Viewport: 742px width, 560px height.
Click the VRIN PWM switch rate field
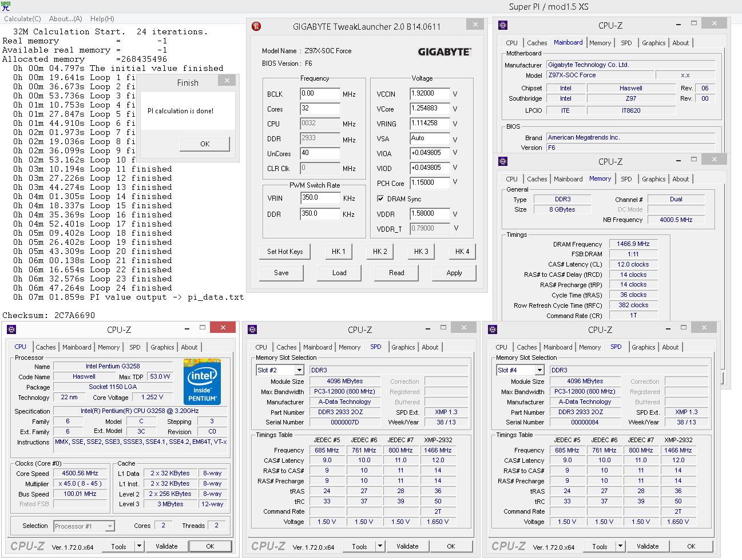click(x=320, y=198)
